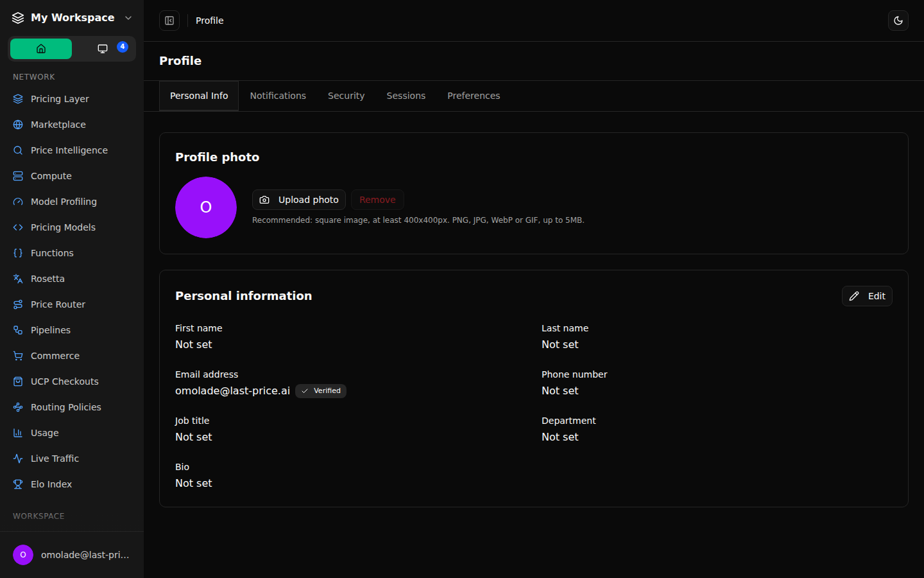924x578 pixels.
Task: Click the Elo Index trophy icon
Action: point(18,484)
